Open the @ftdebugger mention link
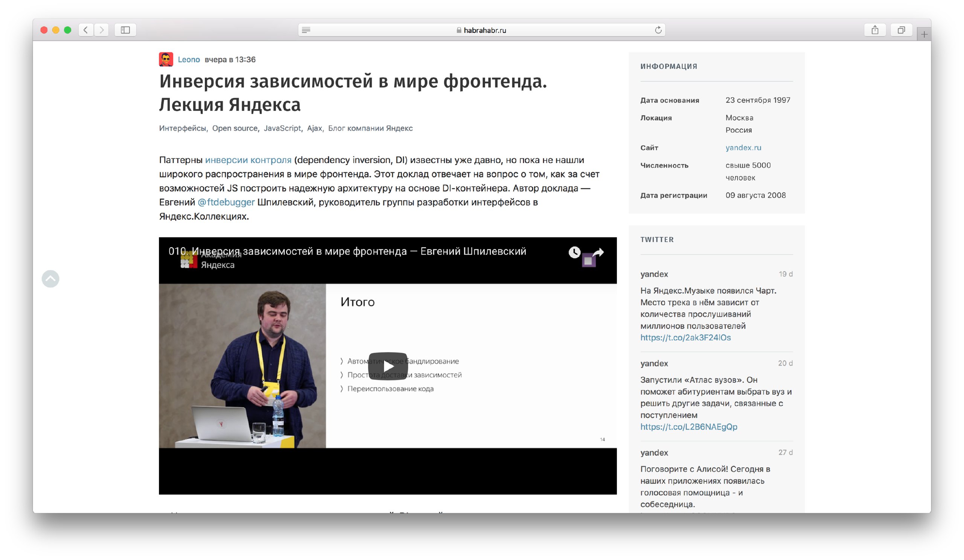The image size is (964, 560). (226, 202)
